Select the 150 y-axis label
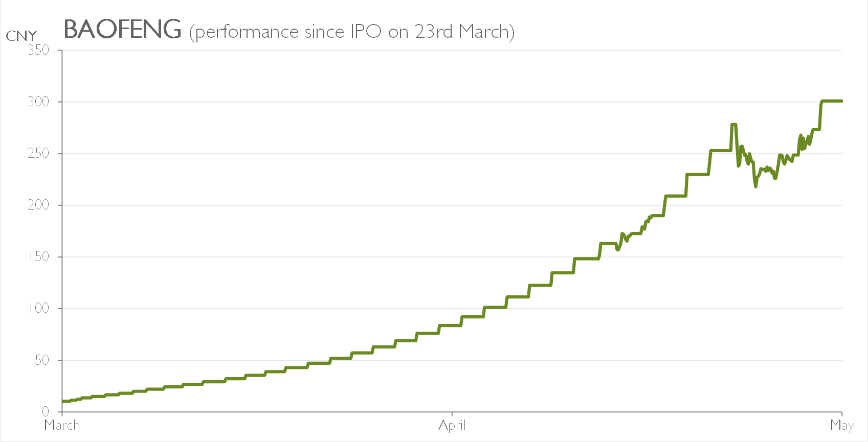 point(38,257)
